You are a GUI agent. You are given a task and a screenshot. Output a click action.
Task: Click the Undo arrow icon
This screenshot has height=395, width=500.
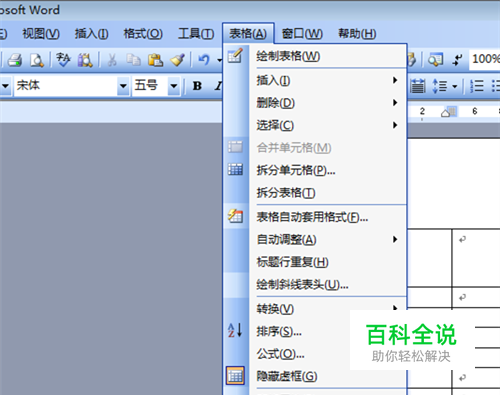204,60
